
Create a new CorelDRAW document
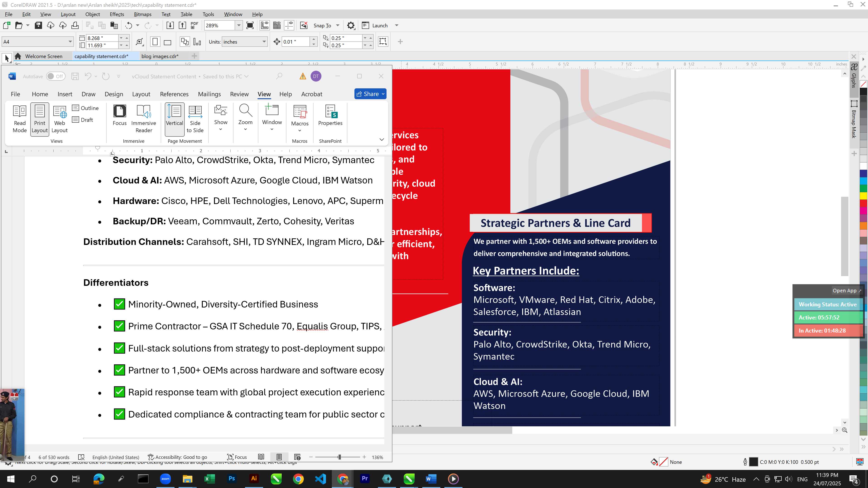point(7,25)
